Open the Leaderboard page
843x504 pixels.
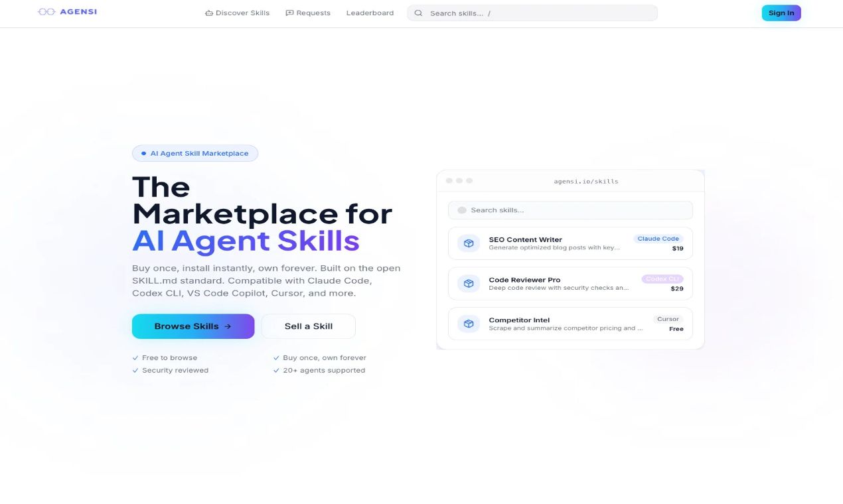pos(370,13)
